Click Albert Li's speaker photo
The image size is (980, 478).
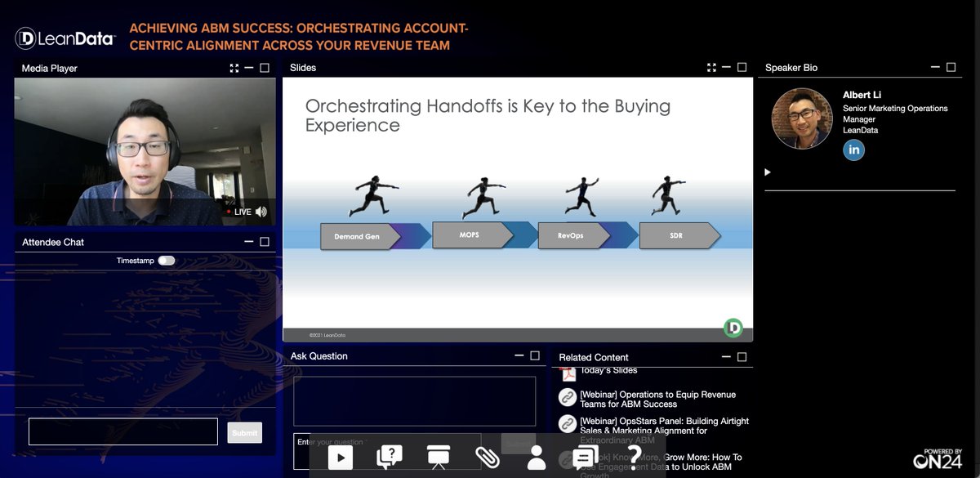click(802, 118)
